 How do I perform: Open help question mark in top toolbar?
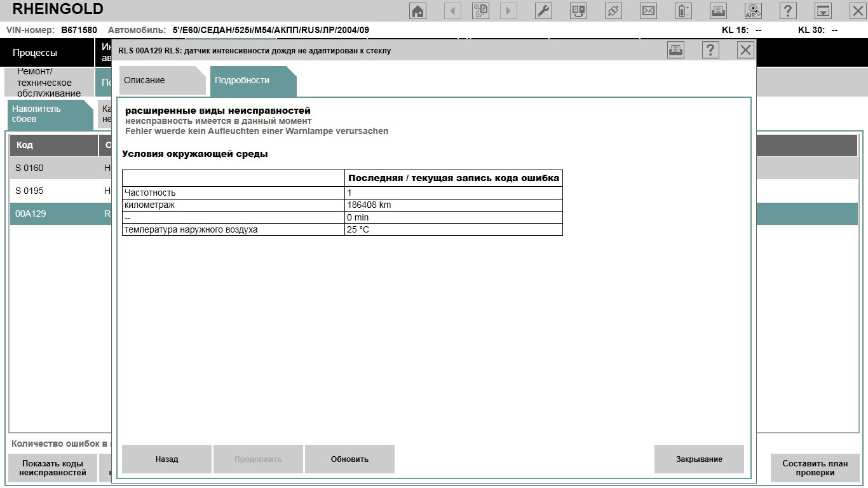click(x=788, y=11)
